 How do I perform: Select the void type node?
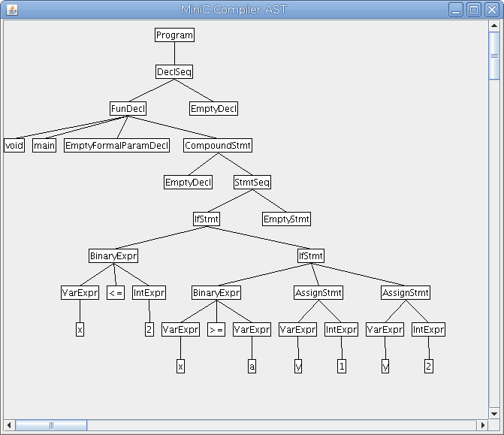pos(14,146)
